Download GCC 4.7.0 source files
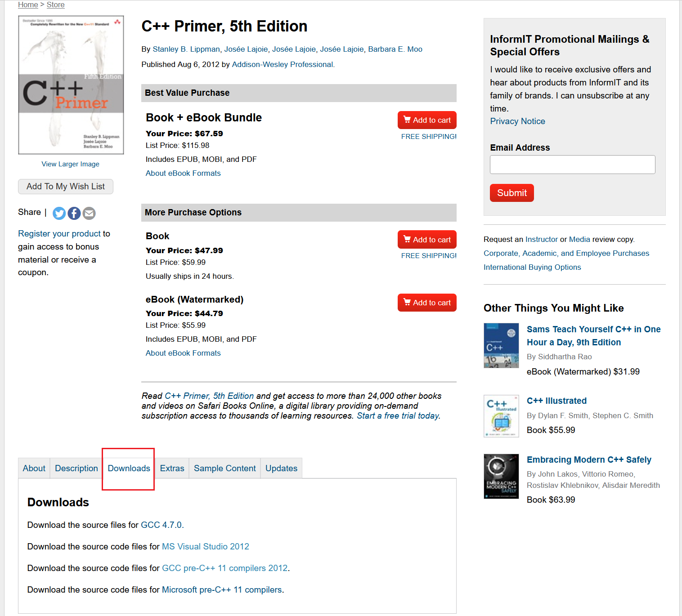The width and height of the screenshot is (682, 616). tap(162, 525)
